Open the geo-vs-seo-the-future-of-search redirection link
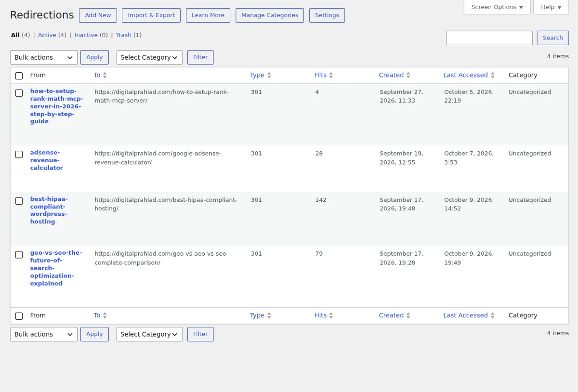Screen dimensions: 578x392 pos(56,268)
